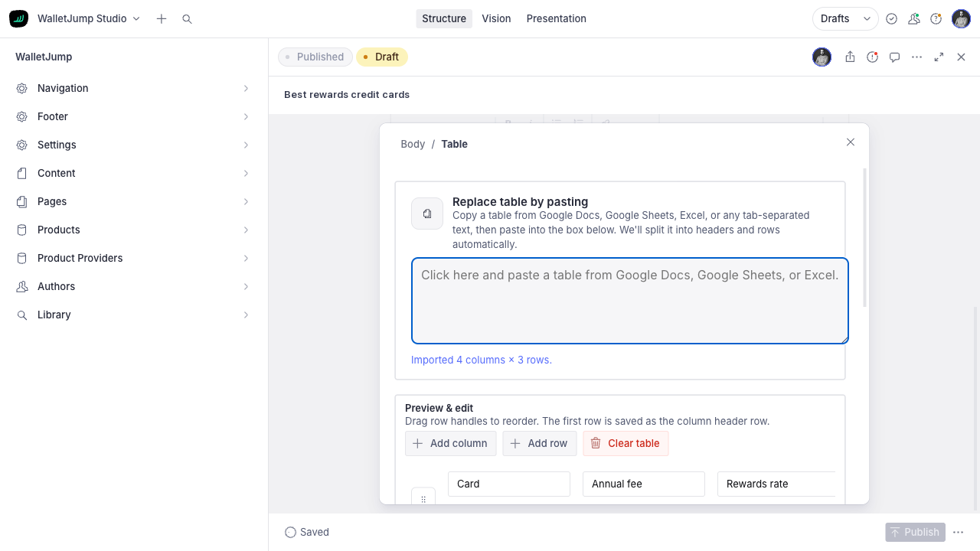980x551 pixels.
Task: Click the clipboard paste icon in table dialog
Action: (x=427, y=214)
